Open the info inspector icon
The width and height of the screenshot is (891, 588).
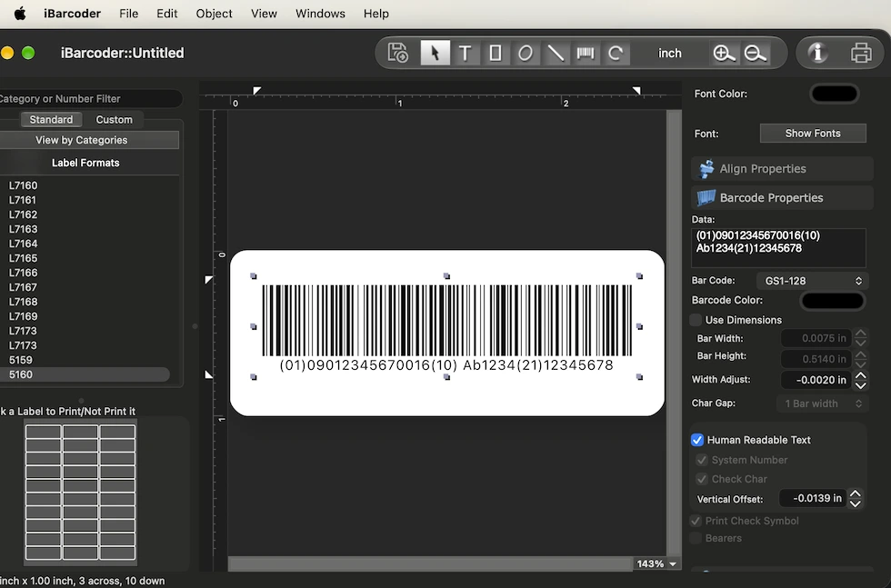point(817,53)
